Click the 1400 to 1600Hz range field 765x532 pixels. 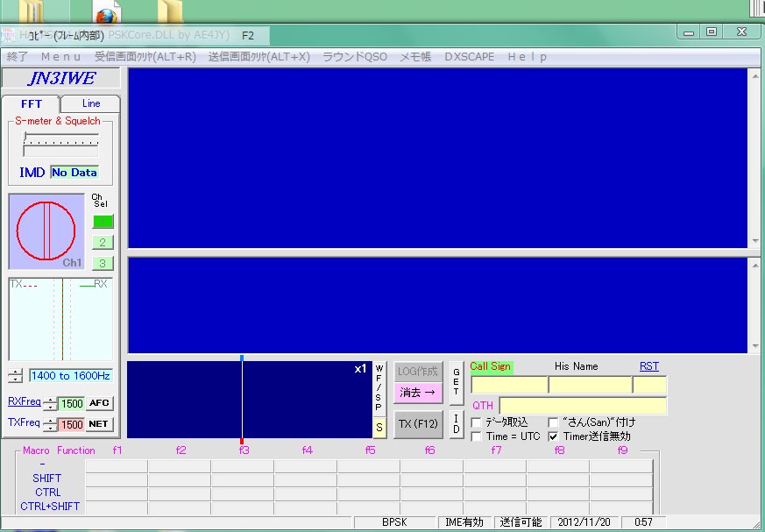coord(71,376)
